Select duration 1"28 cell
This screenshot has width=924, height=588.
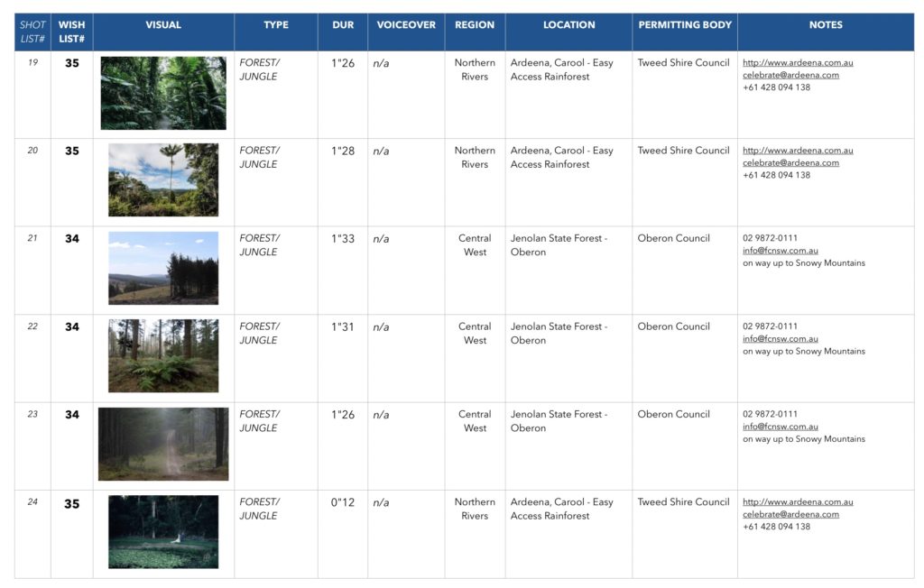pyautogui.click(x=343, y=183)
